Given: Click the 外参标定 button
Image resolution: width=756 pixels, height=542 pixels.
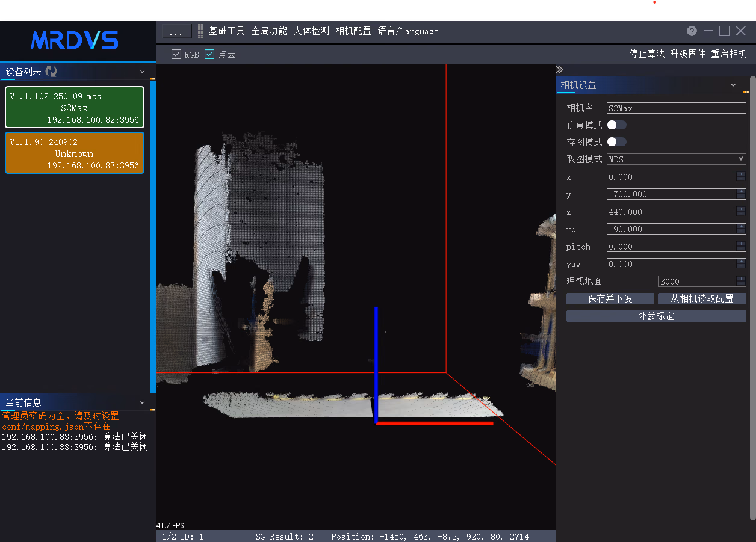Looking at the screenshot, I should [656, 316].
